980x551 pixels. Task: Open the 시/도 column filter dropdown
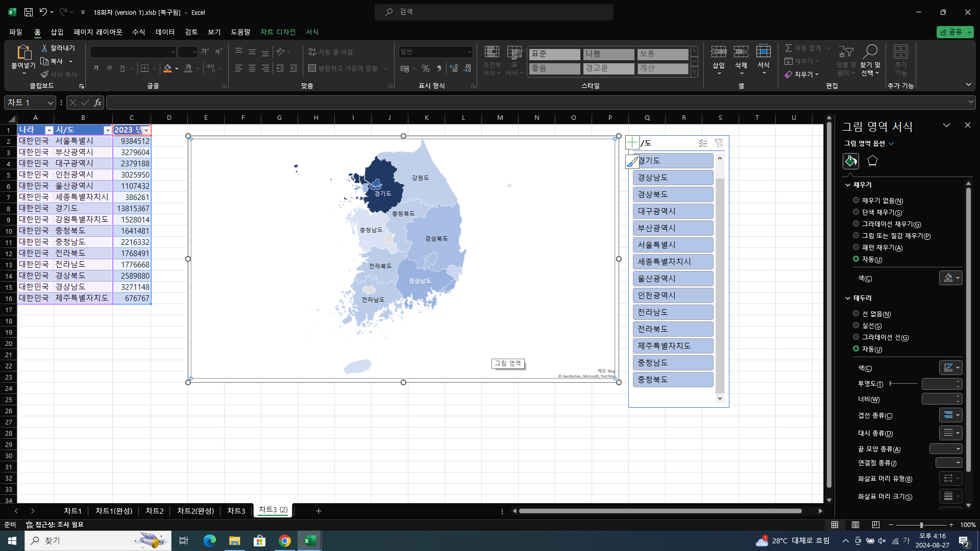107,130
